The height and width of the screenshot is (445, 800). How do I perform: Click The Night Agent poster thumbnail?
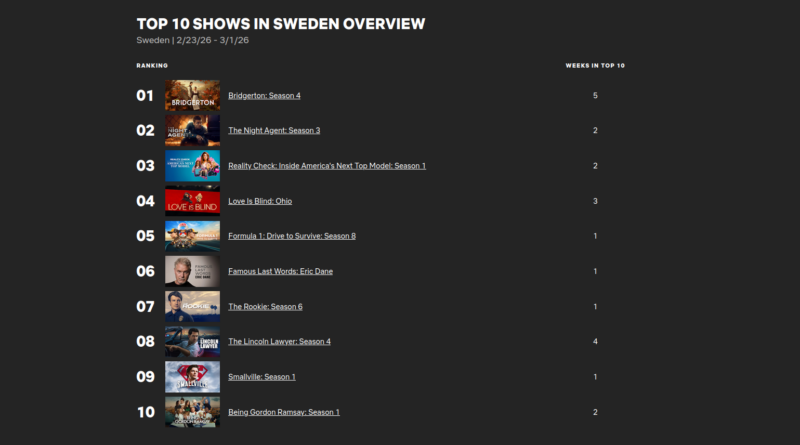pyautogui.click(x=192, y=131)
